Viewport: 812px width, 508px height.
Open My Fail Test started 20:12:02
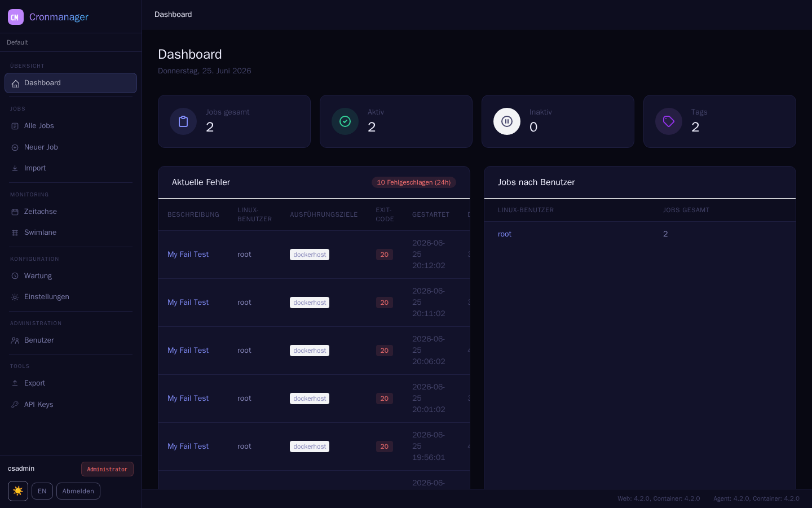(188, 255)
